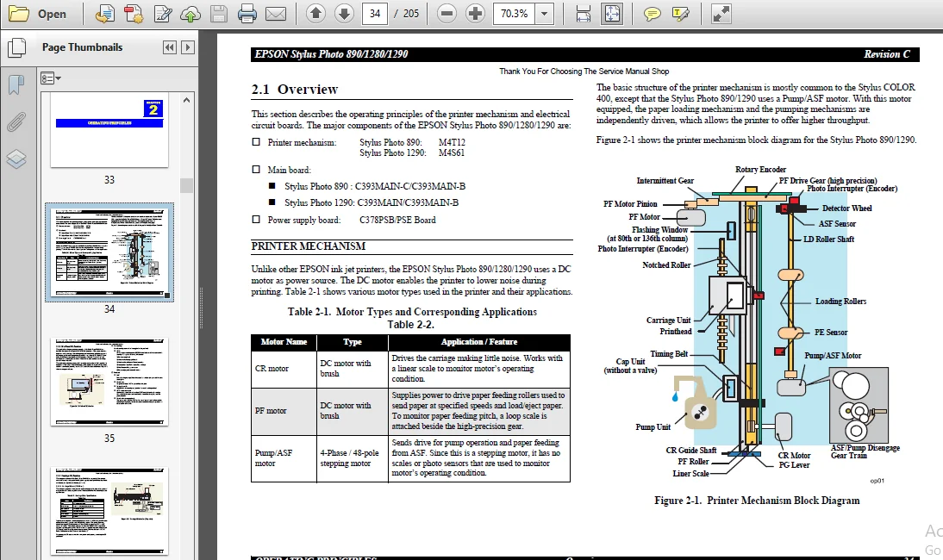
Task: Click the 'Application / Feature' column header
Action: tap(479, 342)
